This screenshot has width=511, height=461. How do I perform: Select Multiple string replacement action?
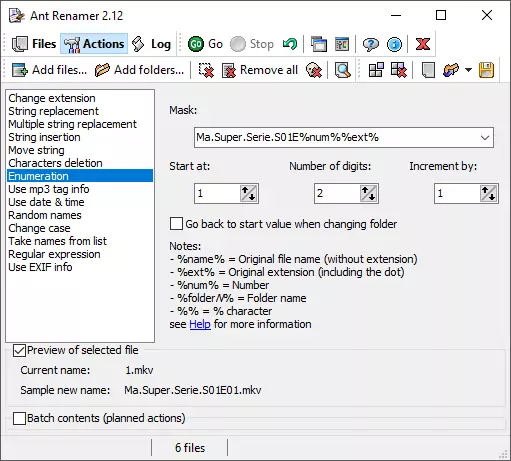coord(80,124)
